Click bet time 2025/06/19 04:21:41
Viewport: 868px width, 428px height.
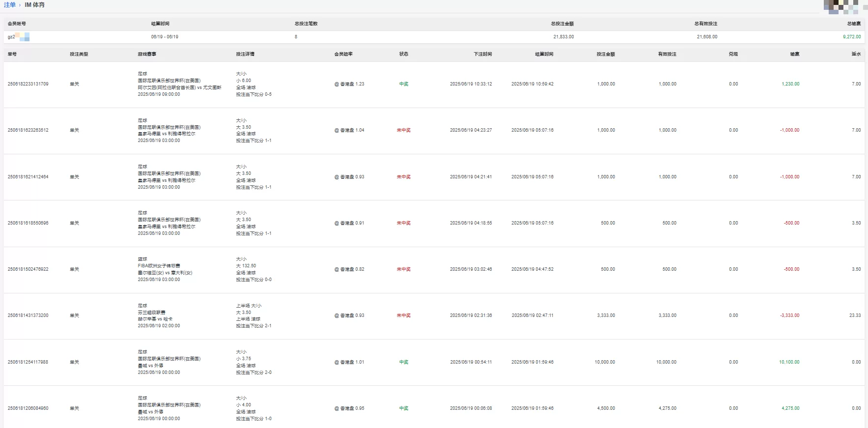[471, 177]
